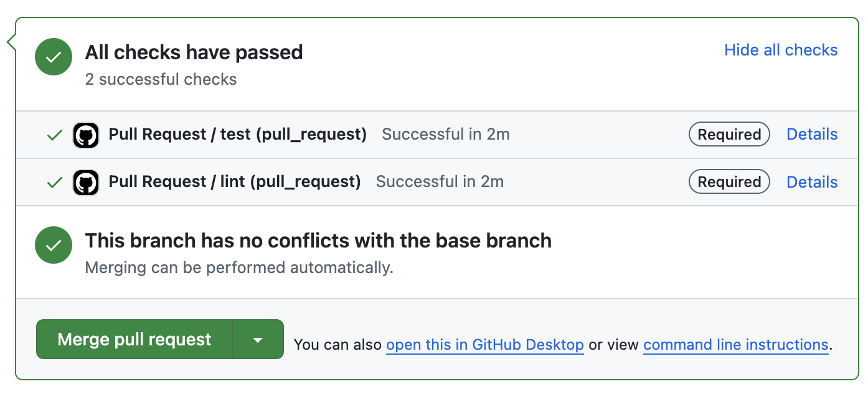Click 'Successful in 2m' for the test check
Image resolution: width=868 pixels, height=394 pixels.
point(446,134)
